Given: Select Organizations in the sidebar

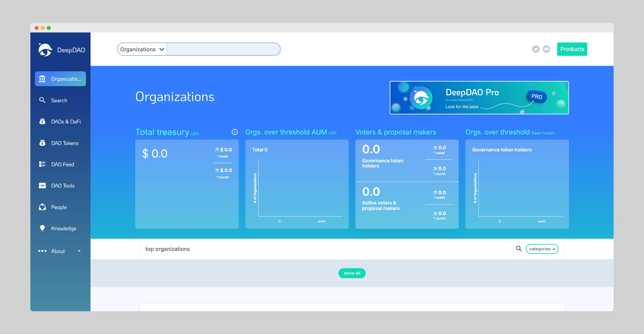Looking at the screenshot, I should click(x=60, y=79).
